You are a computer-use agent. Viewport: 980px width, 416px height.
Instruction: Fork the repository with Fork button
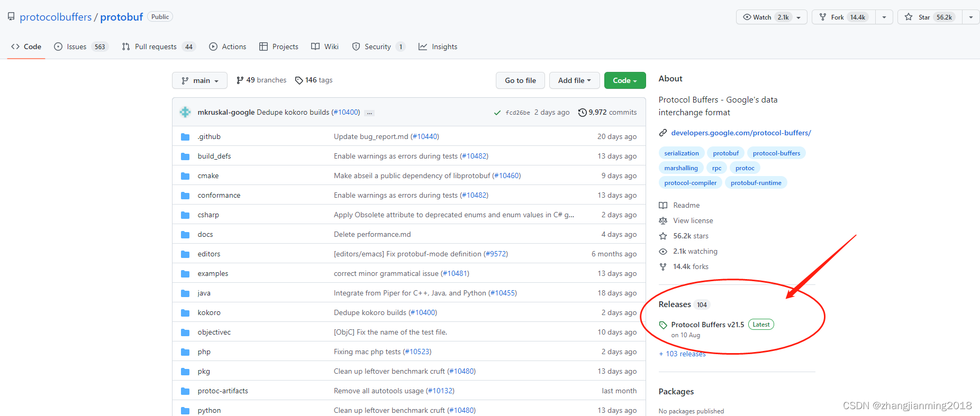coord(844,17)
